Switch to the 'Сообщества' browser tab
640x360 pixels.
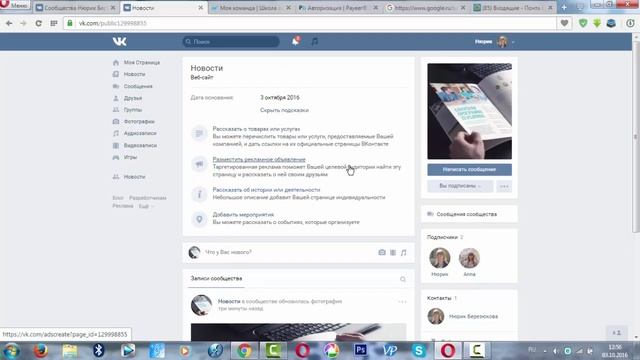pyautogui.click(x=76, y=8)
